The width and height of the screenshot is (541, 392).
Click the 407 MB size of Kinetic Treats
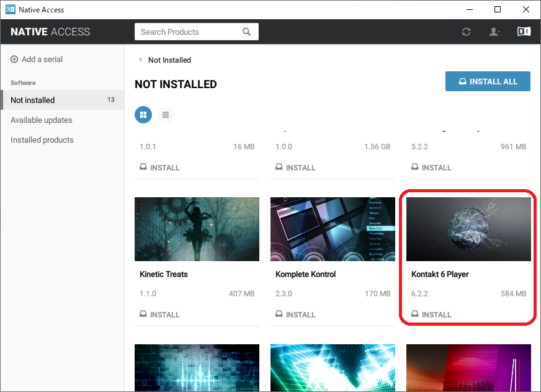coord(241,293)
